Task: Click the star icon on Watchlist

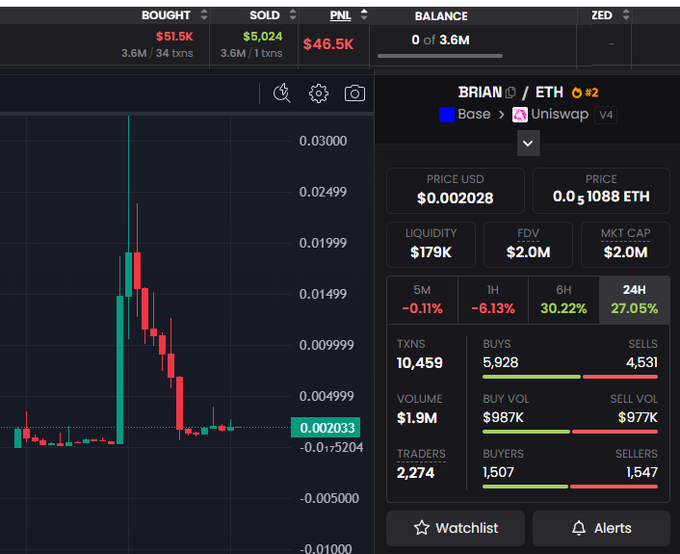Action: [x=422, y=528]
